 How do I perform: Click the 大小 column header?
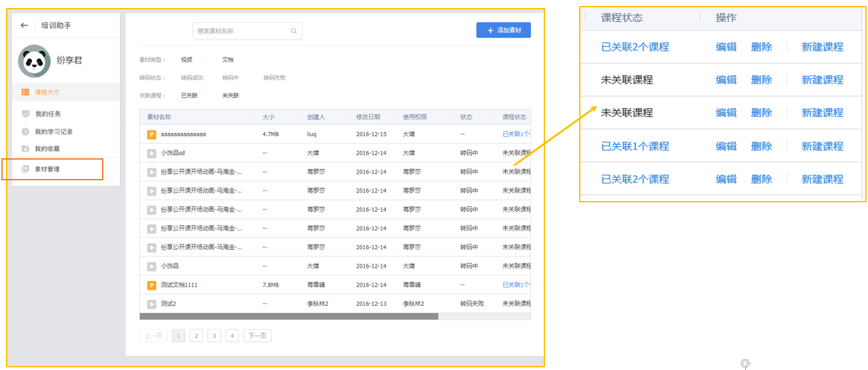(x=269, y=117)
